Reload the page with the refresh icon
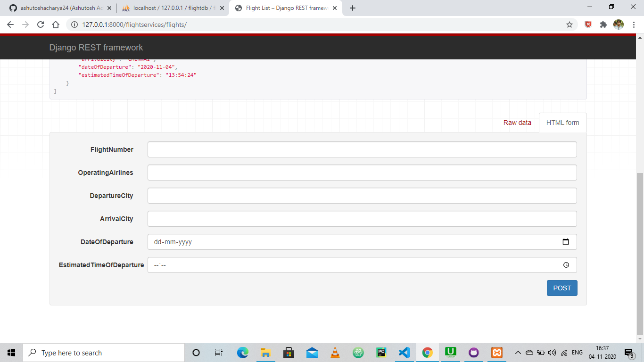Viewport: 644px width, 362px height. click(41, 25)
